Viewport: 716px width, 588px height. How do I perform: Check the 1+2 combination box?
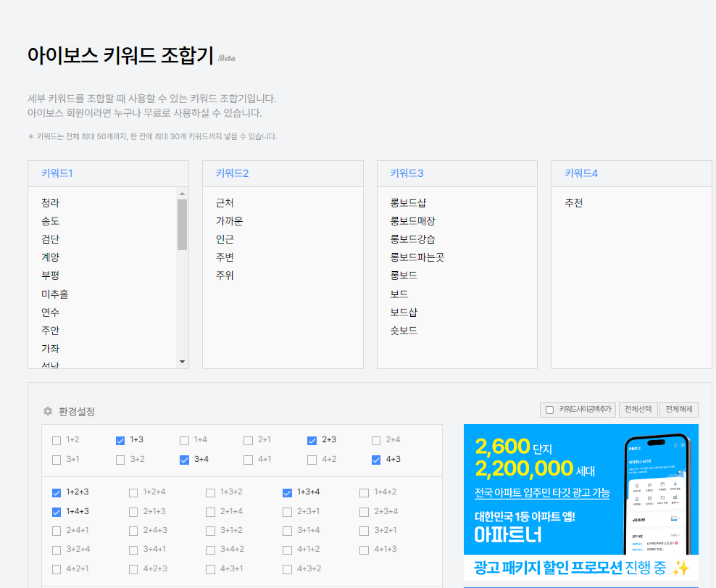57,440
